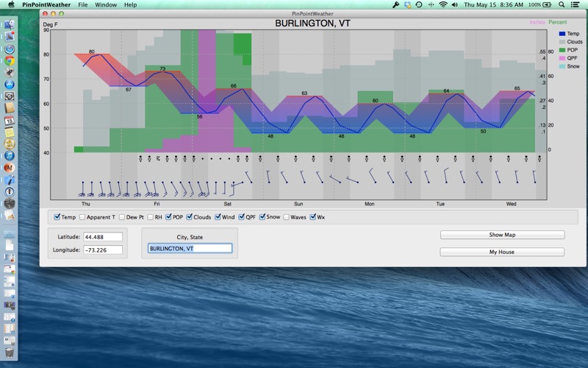
Task: Click the 80 high temperature label
Action: [92, 52]
